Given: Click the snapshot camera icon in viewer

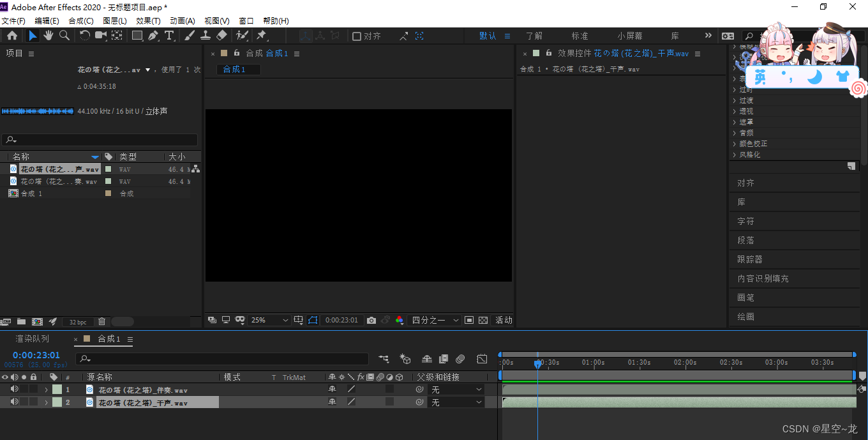Looking at the screenshot, I should pyautogui.click(x=371, y=320).
